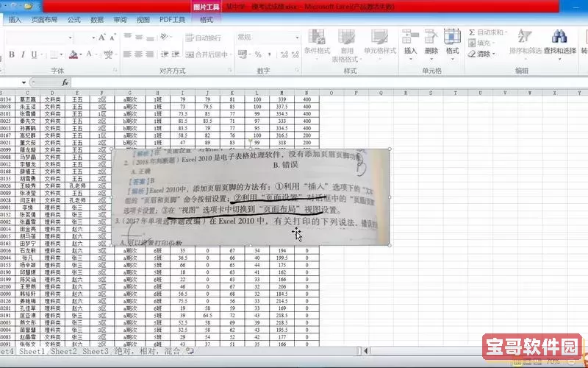This screenshot has width=588, height=368.
Task: Switch to the 插入 ribbon tab
Action: pyautogui.click(x=15, y=20)
